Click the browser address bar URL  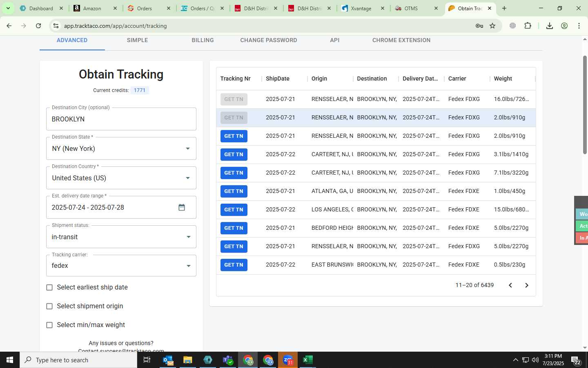tap(115, 26)
